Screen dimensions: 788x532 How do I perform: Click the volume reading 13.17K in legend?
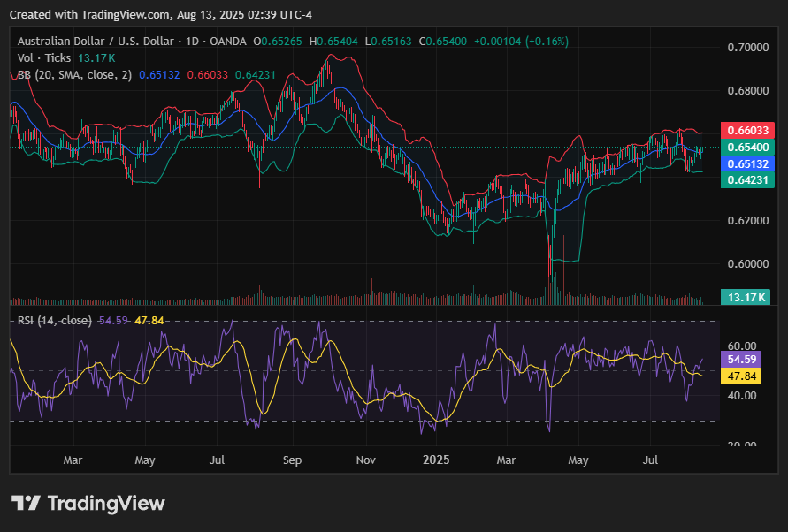[96, 57]
